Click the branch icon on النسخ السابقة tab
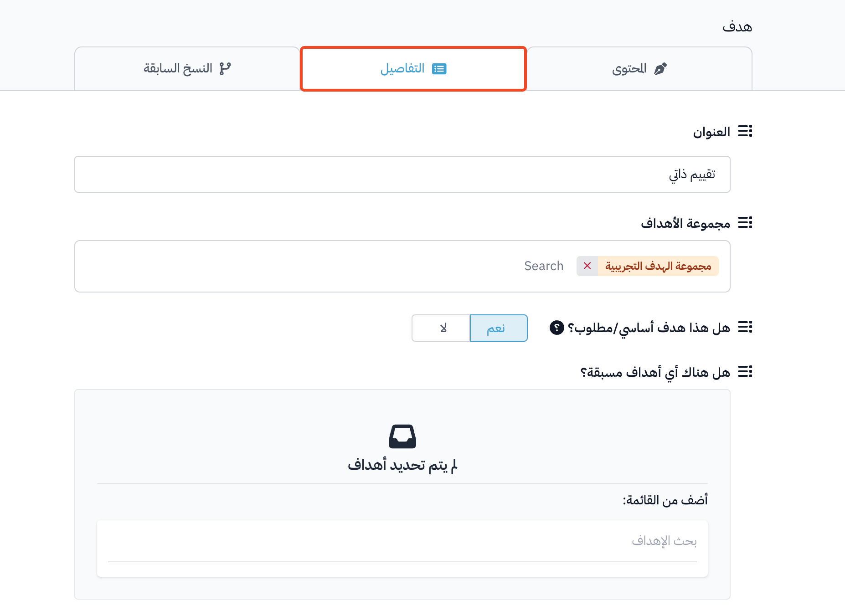The height and width of the screenshot is (616, 845). pos(225,69)
